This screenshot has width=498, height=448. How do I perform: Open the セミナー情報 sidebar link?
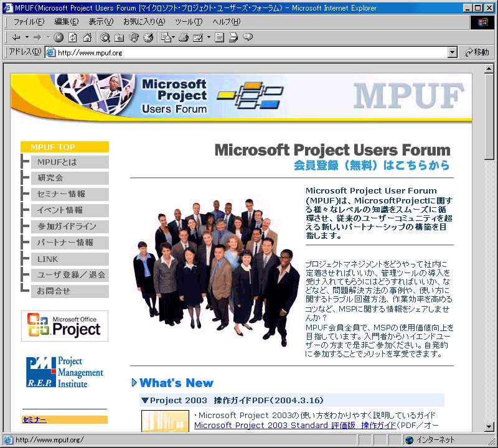pos(70,194)
